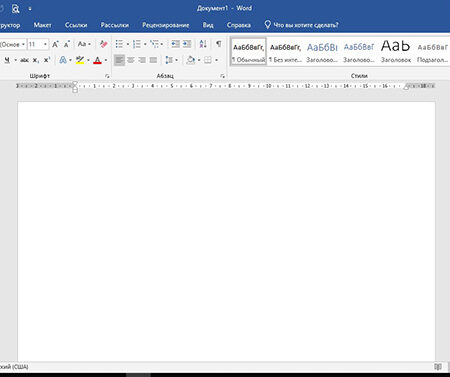Click inside the blank document page
Viewport: 450px width, 377px height.
[x=226, y=231]
